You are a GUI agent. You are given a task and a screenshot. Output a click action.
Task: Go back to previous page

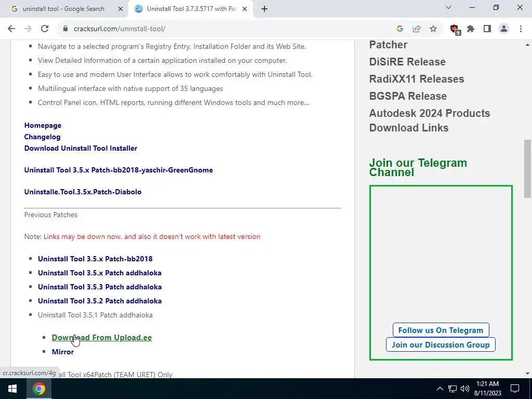11,29
